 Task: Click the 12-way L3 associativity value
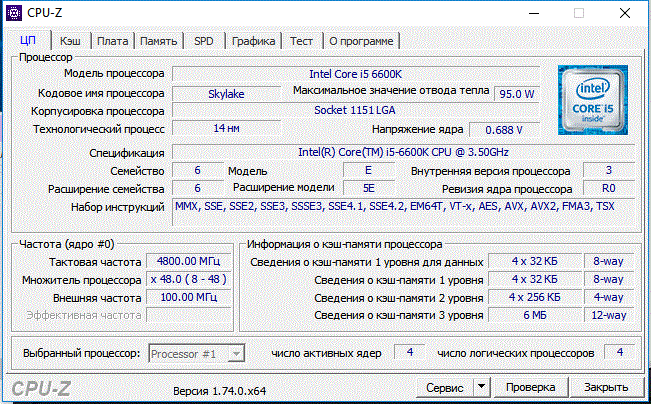[x=609, y=315]
